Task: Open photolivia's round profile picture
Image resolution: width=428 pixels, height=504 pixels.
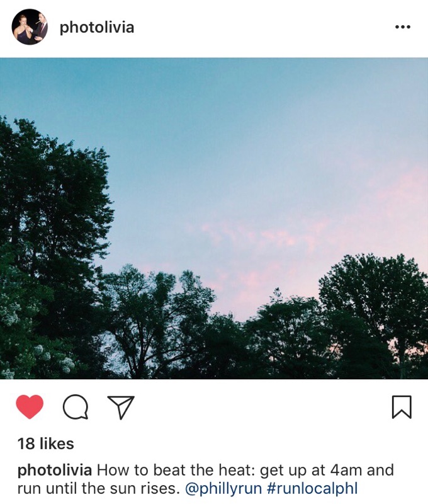Action: click(x=30, y=27)
